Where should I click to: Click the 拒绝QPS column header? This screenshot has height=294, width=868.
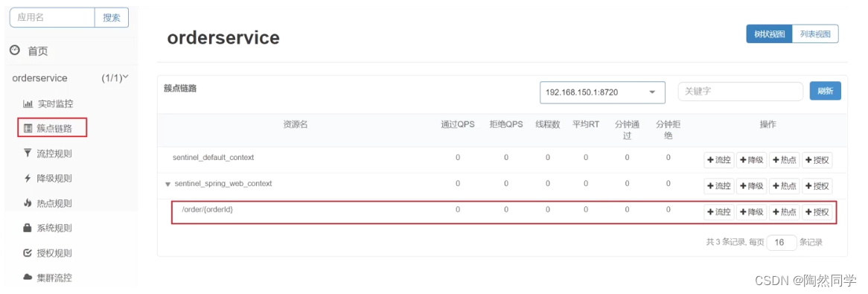[x=506, y=125]
